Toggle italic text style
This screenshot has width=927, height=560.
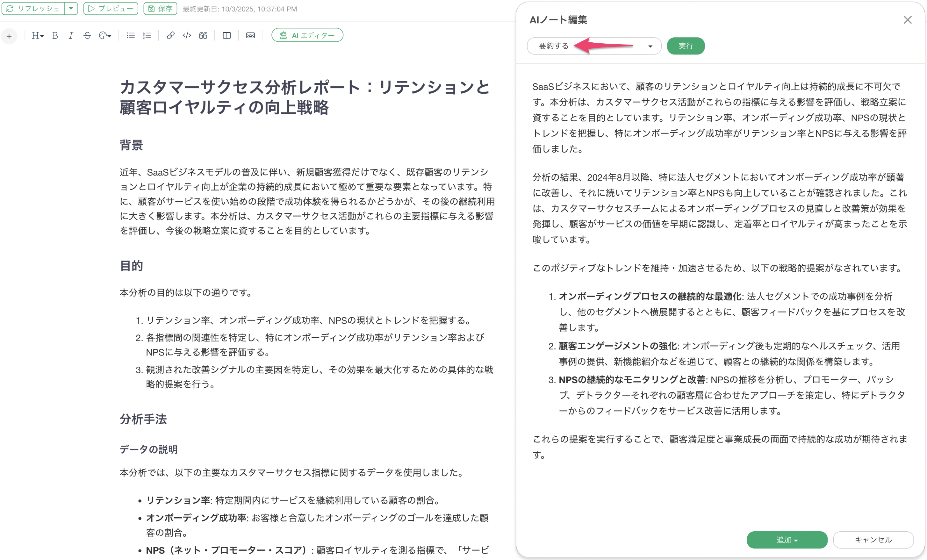pos(71,35)
